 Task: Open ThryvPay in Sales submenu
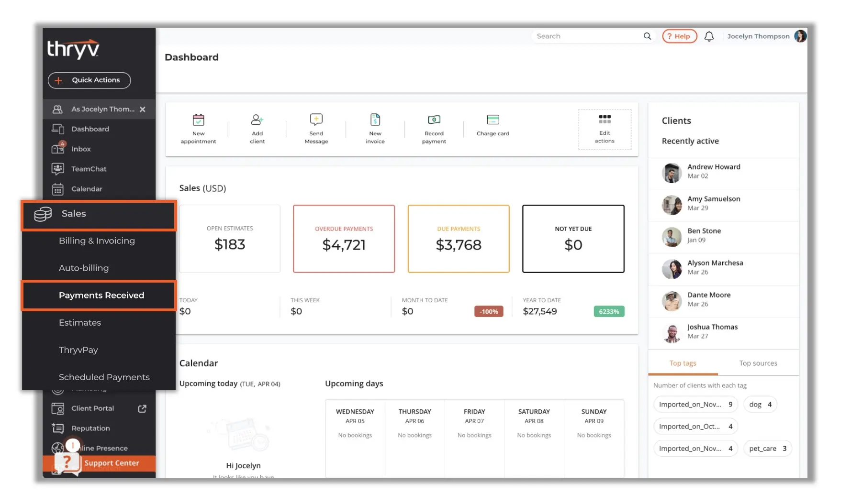tap(78, 350)
